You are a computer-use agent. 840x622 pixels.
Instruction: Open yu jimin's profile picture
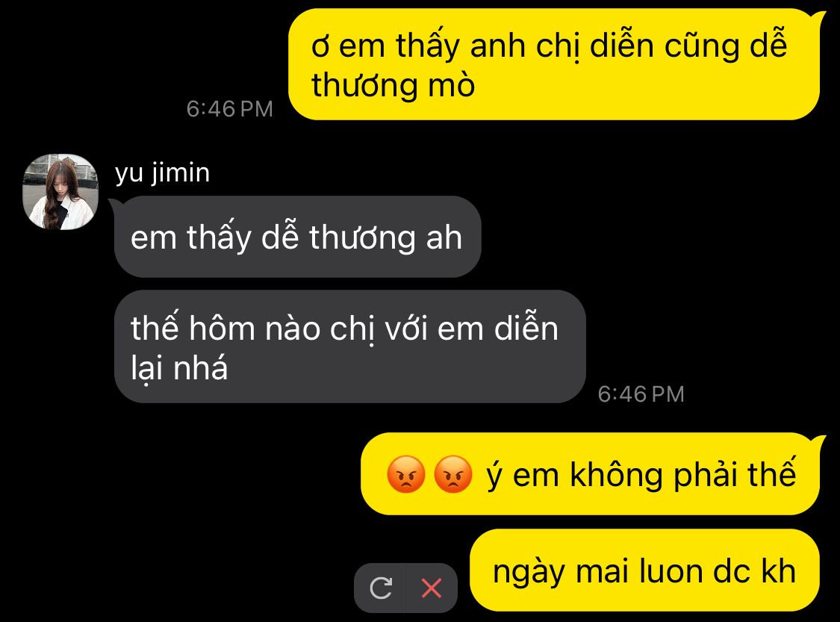[60, 192]
